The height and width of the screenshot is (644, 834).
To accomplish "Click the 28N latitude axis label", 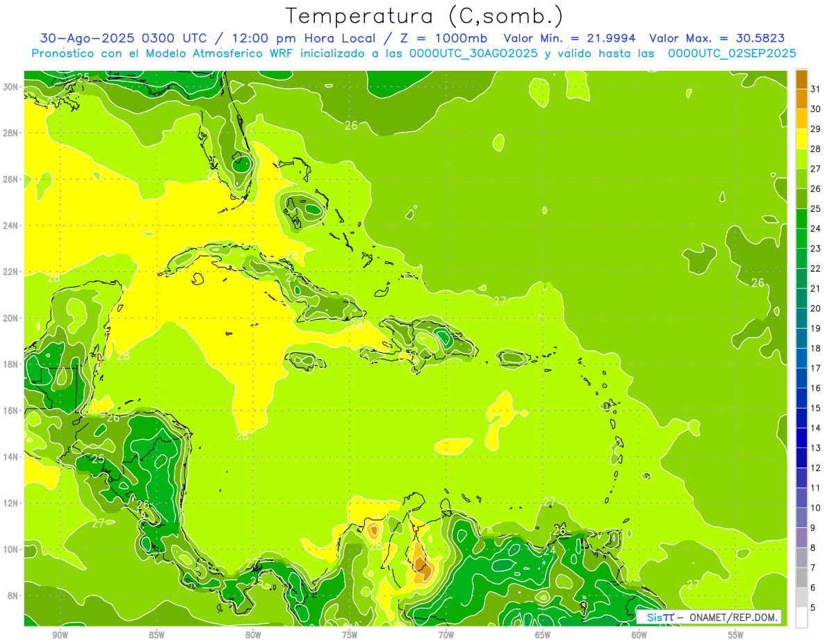I will 11,133.
